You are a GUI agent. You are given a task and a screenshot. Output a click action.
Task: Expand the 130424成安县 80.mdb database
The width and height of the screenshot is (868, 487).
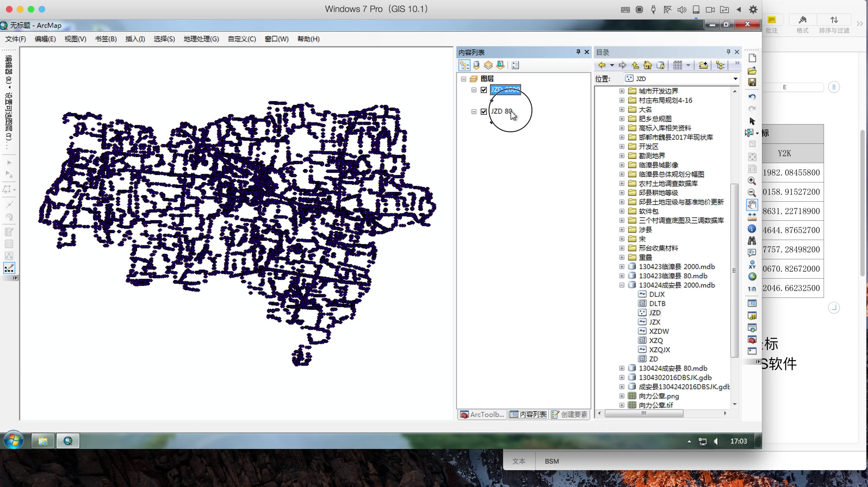622,369
